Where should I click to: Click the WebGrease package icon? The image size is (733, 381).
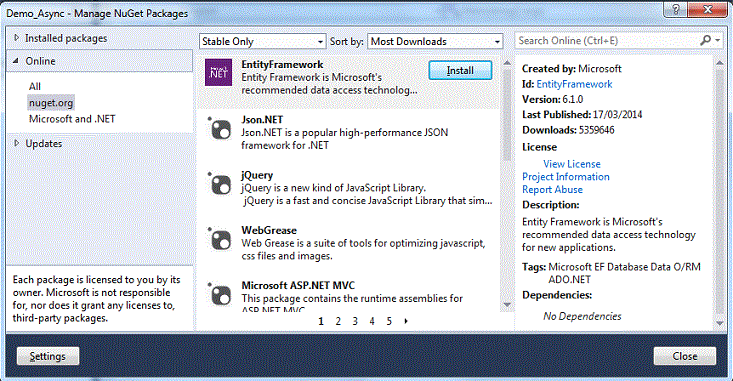(219, 239)
